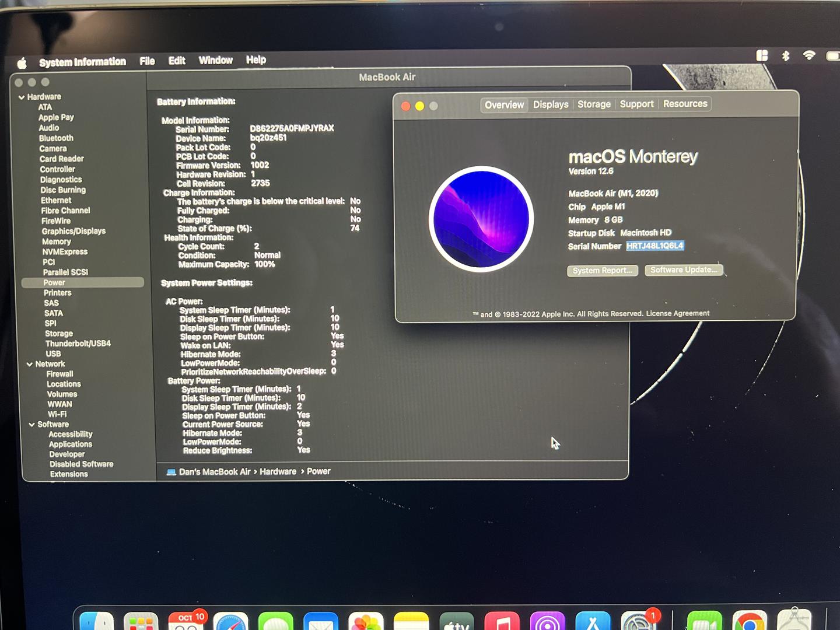Select Firewall under Network
The image size is (840, 630).
coord(60,374)
